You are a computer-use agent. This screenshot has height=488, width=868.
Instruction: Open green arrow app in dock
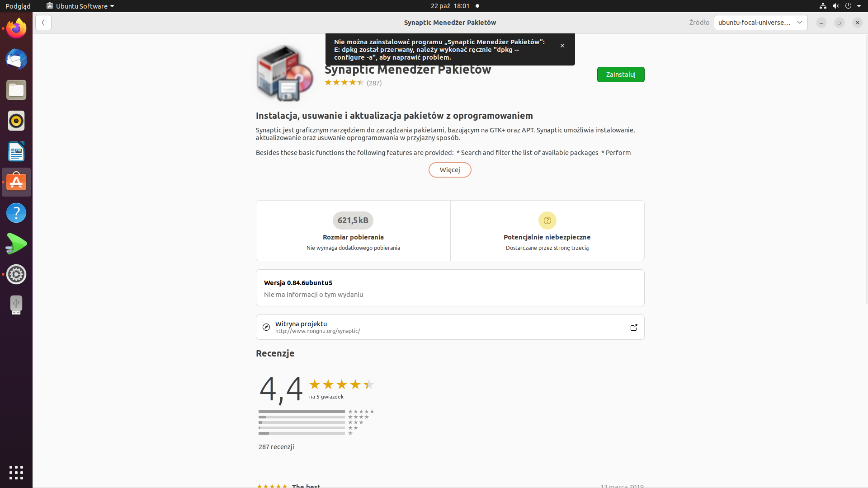(16, 244)
